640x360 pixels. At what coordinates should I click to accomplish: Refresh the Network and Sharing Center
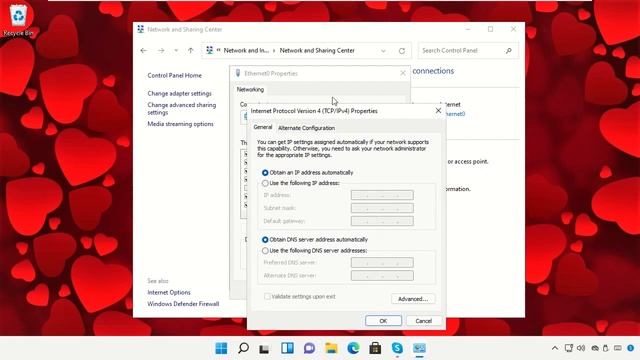(402, 51)
